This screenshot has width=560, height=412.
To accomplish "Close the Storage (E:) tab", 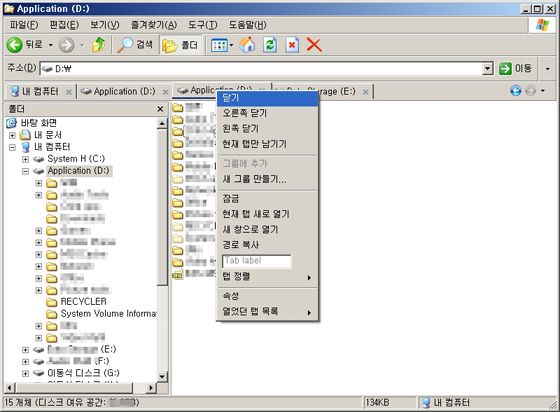I will (x=365, y=92).
